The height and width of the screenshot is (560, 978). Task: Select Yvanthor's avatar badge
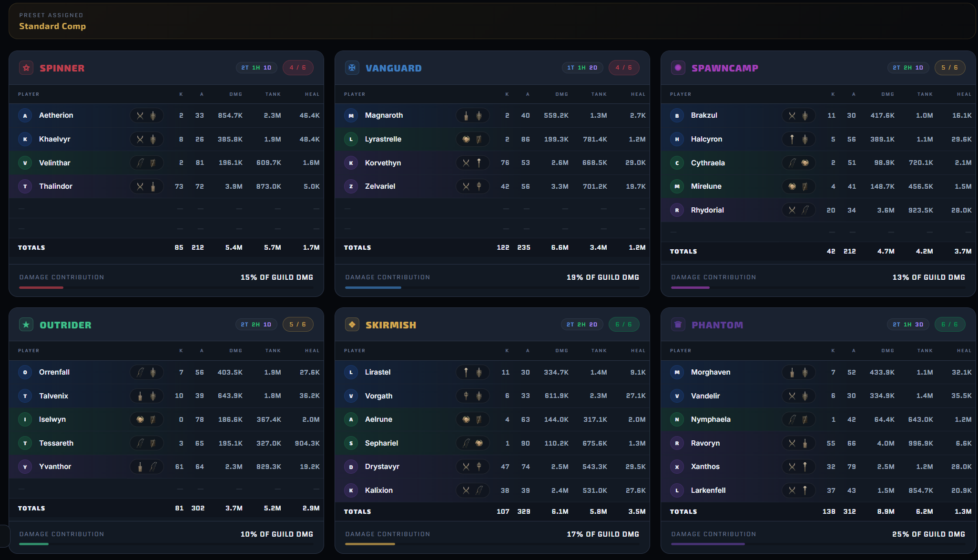[x=25, y=467]
